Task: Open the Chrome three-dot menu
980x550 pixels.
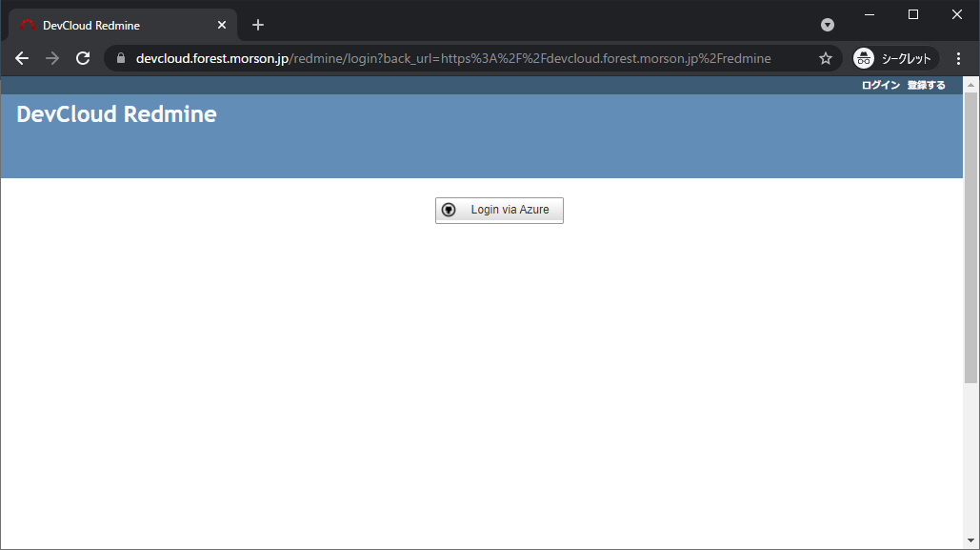Action: click(x=958, y=58)
